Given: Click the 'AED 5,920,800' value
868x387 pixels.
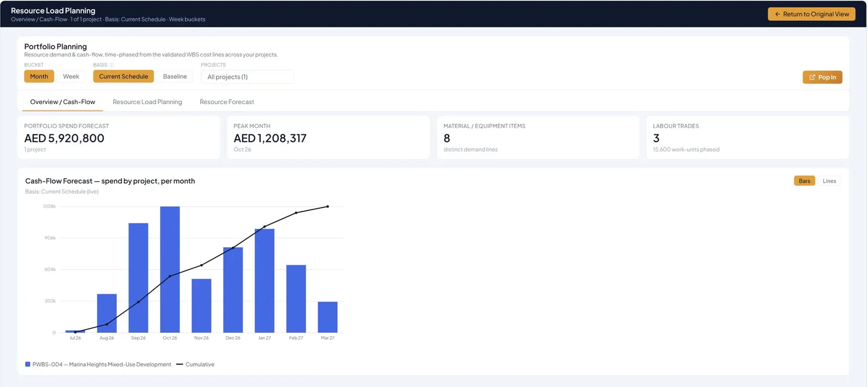Looking at the screenshot, I should (x=64, y=138).
